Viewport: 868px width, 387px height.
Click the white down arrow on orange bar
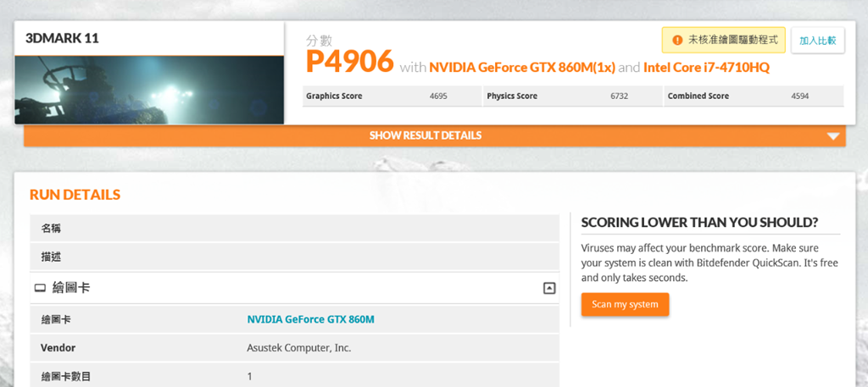coord(833,136)
